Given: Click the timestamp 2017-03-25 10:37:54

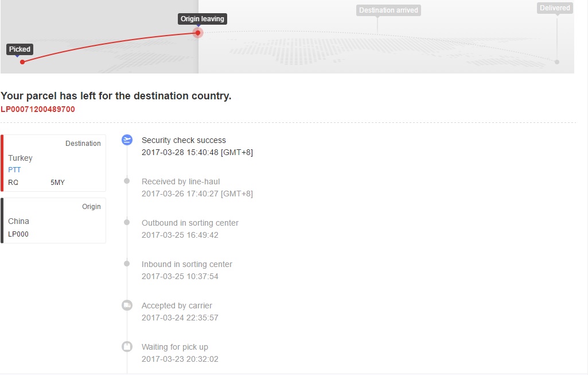Looking at the screenshot, I should click(x=180, y=276).
